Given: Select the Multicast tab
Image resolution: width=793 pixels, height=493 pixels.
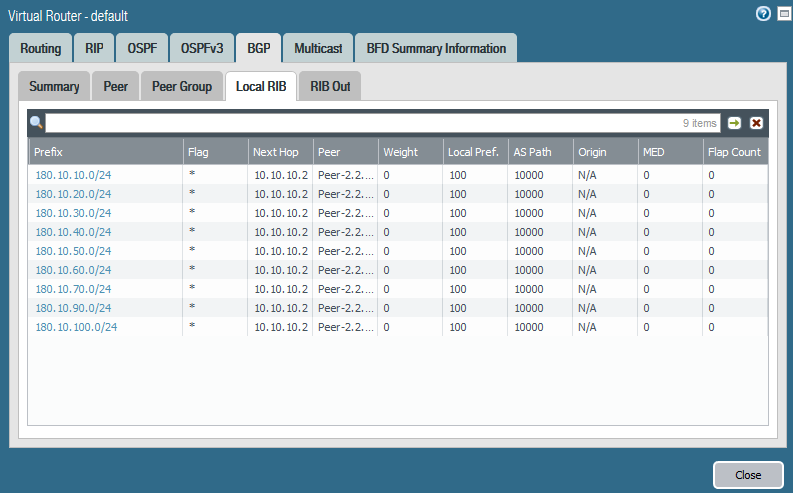Looking at the screenshot, I should pos(319,48).
